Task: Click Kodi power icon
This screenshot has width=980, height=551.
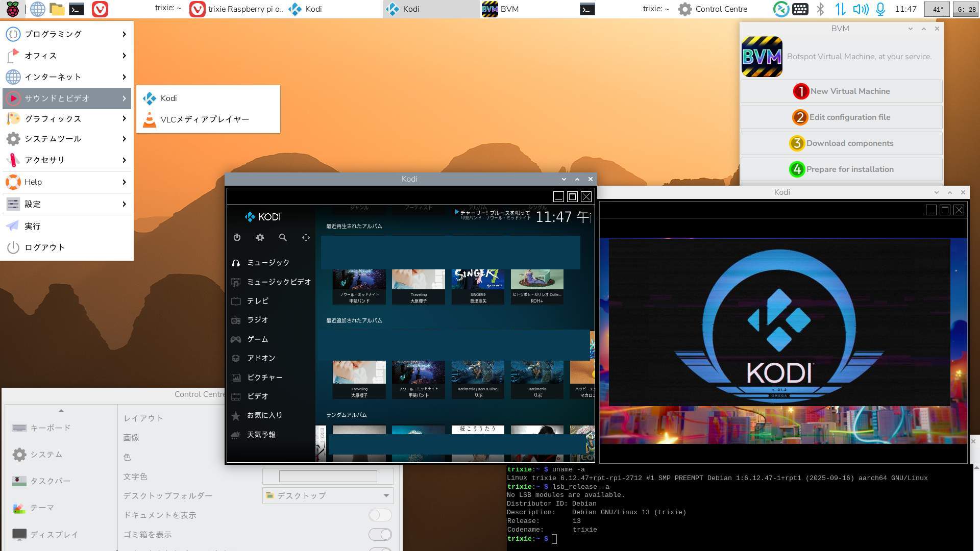Action: [237, 238]
